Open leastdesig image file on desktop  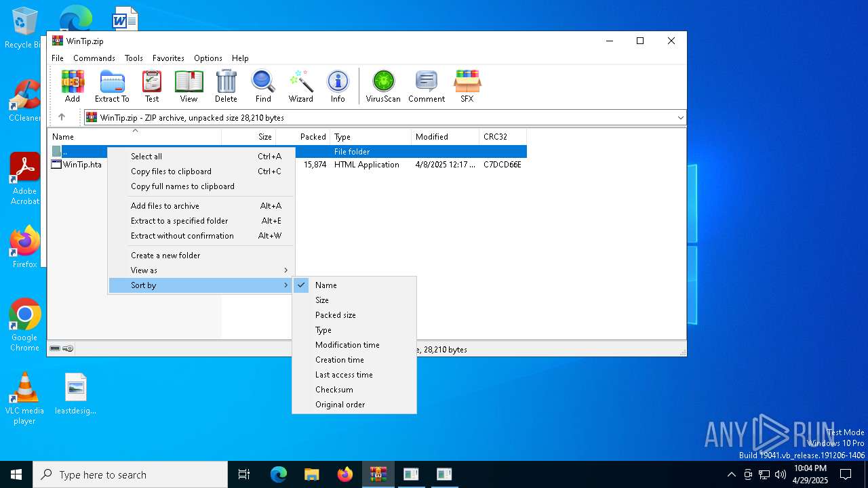(x=76, y=393)
